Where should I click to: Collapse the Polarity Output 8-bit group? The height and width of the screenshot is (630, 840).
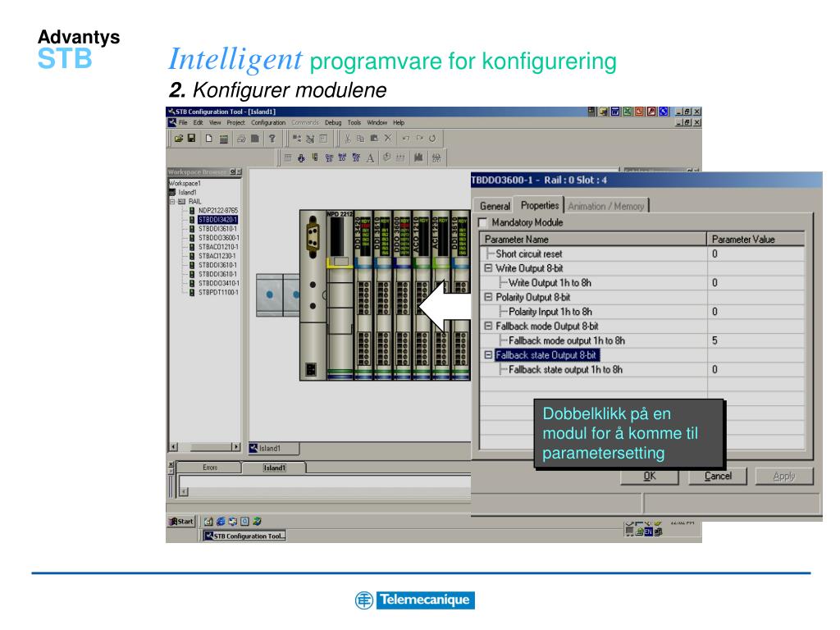pyautogui.click(x=488, y=297)
